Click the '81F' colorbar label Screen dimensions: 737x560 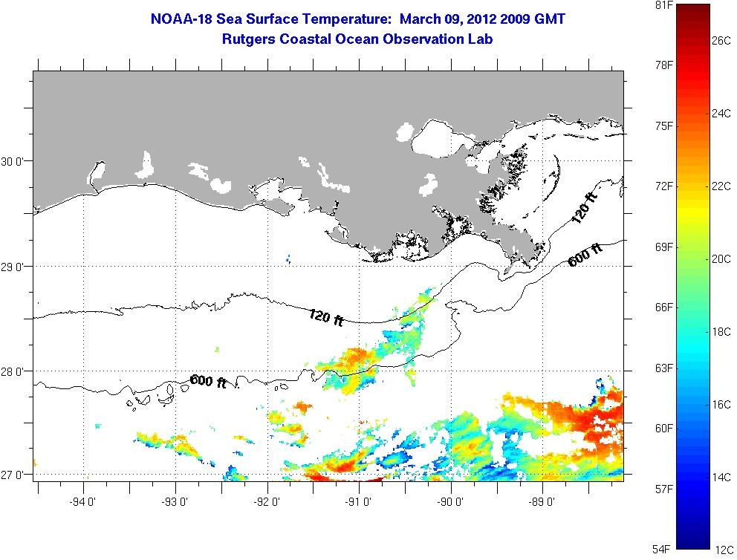click(x=664, y=4)
